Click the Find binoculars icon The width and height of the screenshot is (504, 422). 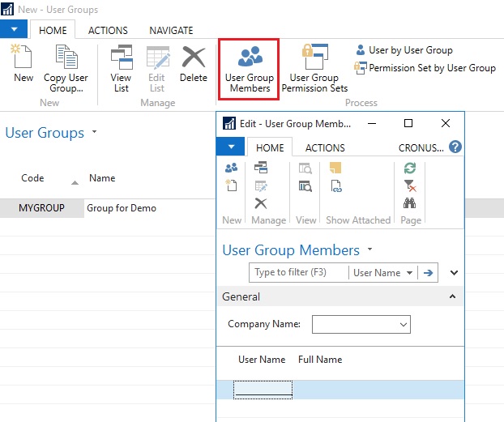pyautogui.click(x=410, y=203)
